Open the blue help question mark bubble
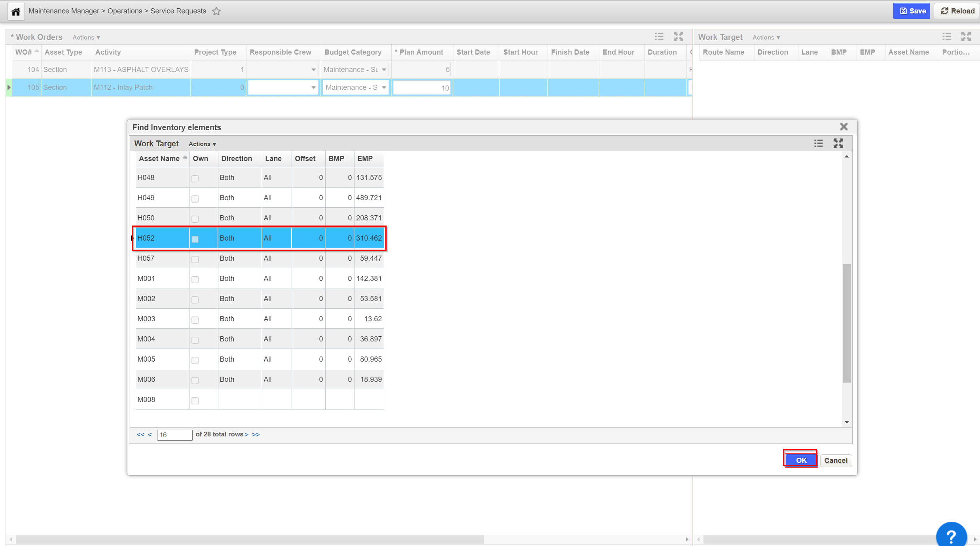The height and width of the screenshot is (546, 980). point(951,536)
